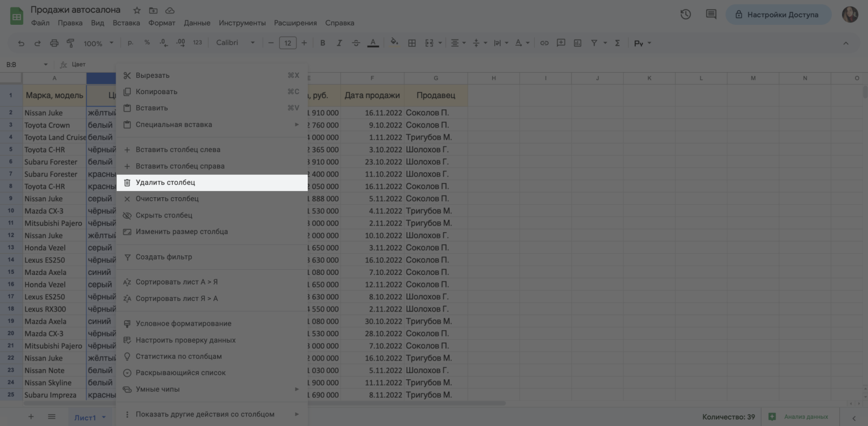Click the print icon
Viewport: 868px width, 426px height.
coord(54,43)
